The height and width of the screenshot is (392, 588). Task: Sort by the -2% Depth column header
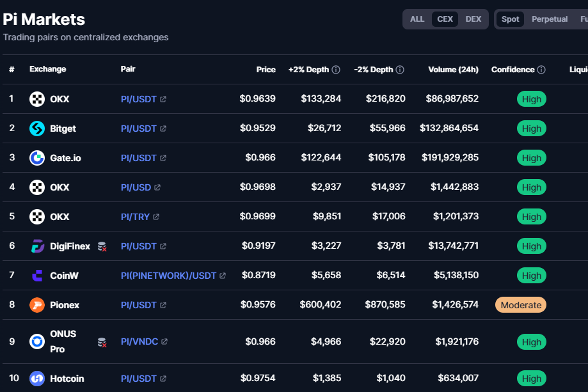click(374, 70)
